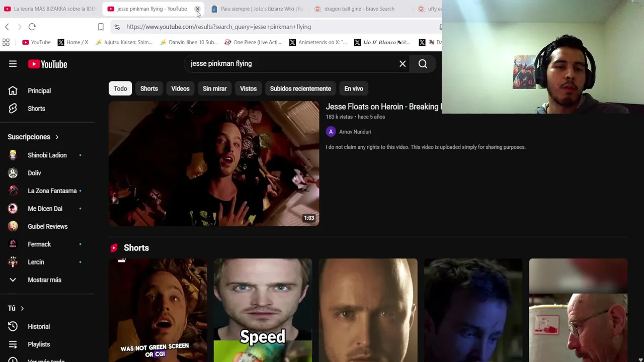Switch to dragon ball gine Brave Search tab
644x362 pixels.
[358, 9]
